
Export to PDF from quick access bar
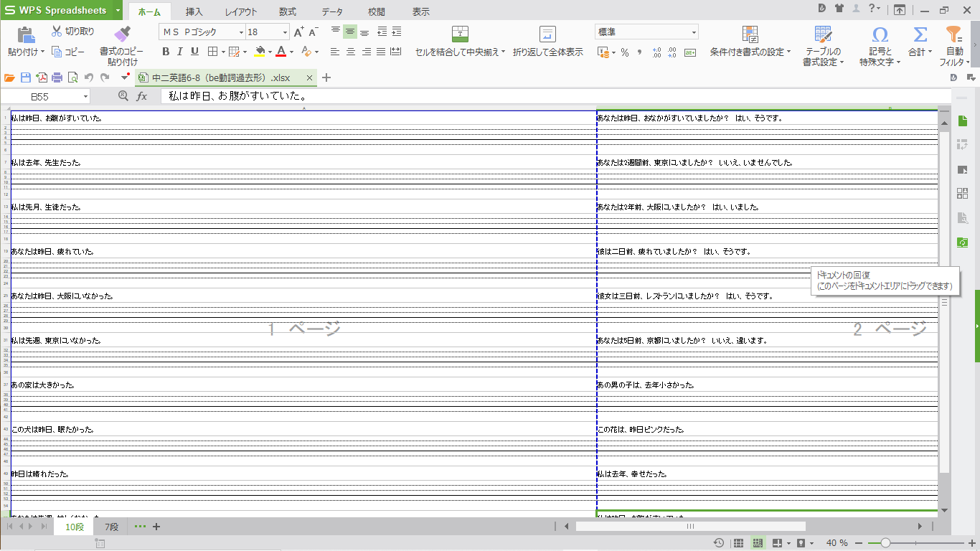[x=42, y=77]
